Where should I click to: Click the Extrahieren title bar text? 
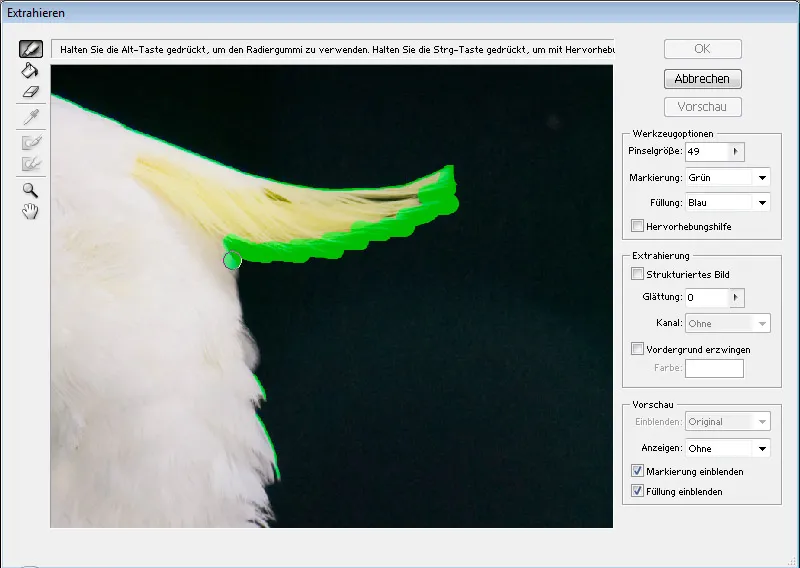pyautogui.click(x=36, y=13)
